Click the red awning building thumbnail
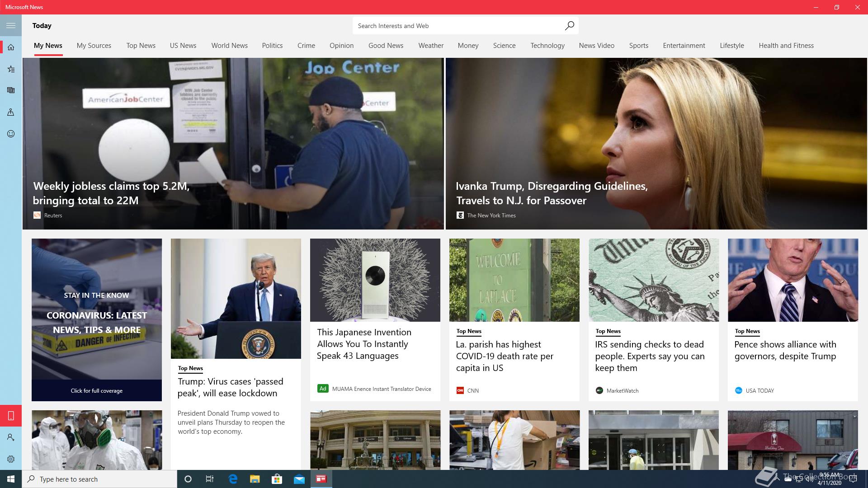 (x=793, y=440)
